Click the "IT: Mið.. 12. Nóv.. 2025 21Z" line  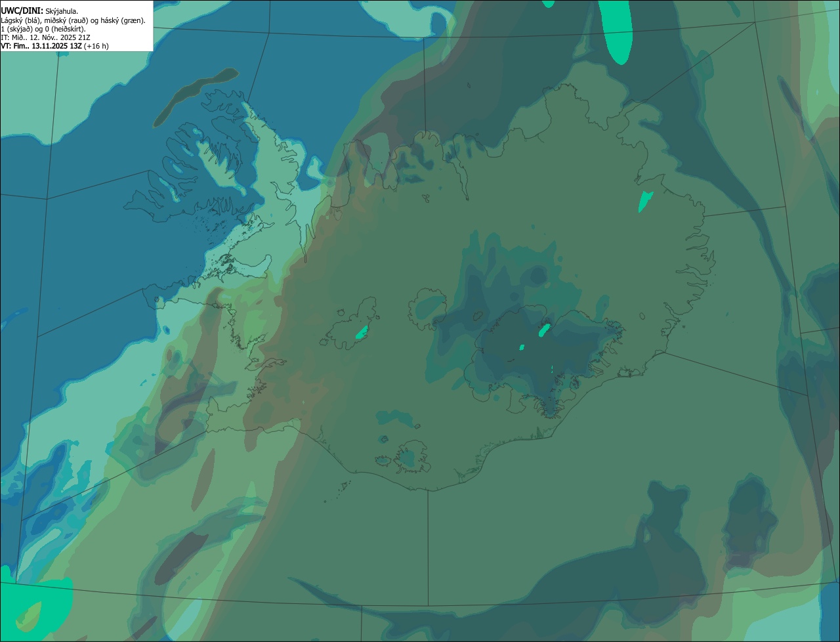45,37
